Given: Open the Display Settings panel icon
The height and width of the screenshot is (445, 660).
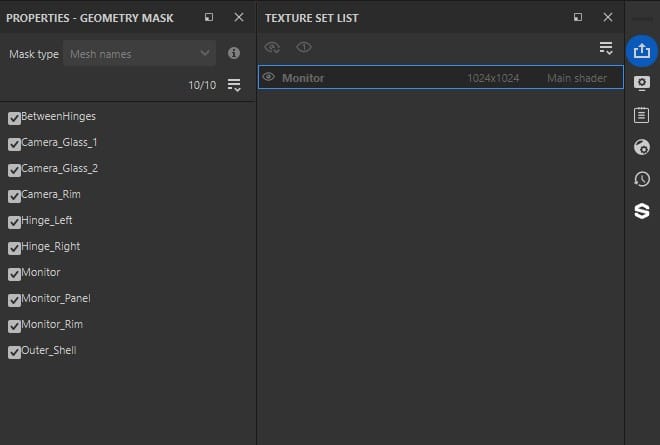Looking at the screenshot, I should pyautogui.click(x=642, y=83).
